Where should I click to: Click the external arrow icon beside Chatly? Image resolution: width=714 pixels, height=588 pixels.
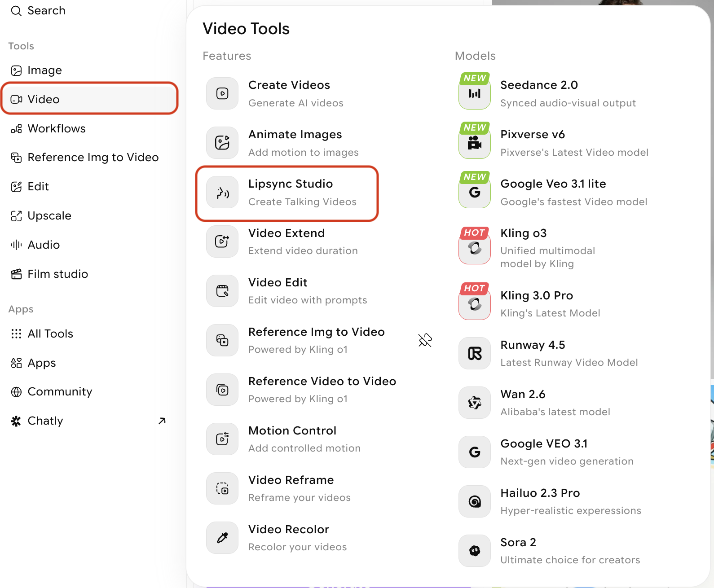click(162, 421)
